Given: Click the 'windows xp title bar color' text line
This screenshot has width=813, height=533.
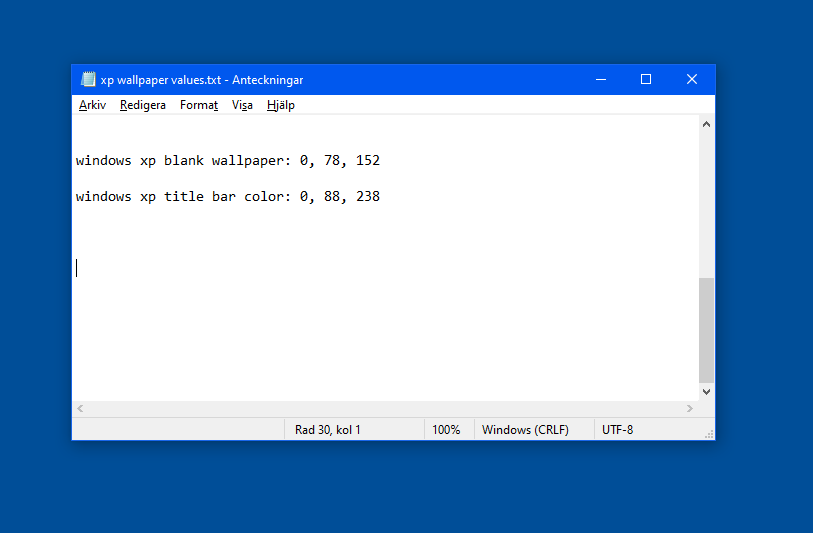Looking at the screenshot, I should pyautogui.click(x=228, y=197).
